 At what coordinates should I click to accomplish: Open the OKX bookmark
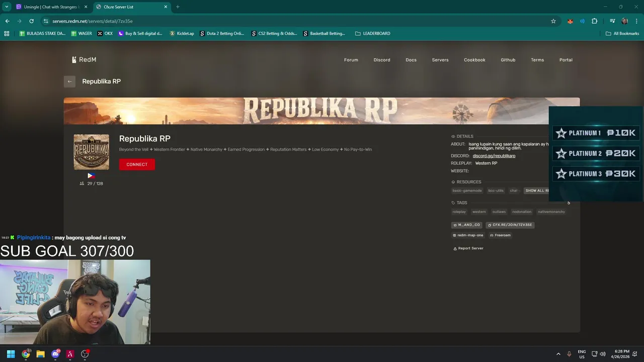[x=105, y=34]
